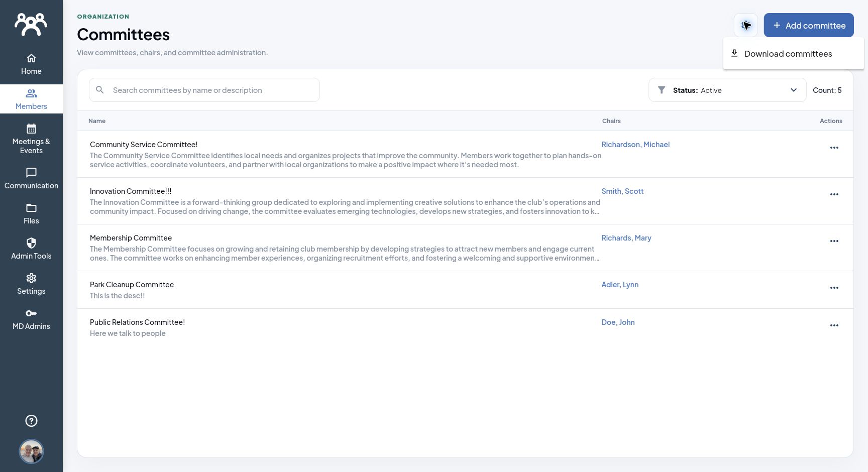868x472 pixels.
Task: Click the organization logo icon
Action: (31, 25)
